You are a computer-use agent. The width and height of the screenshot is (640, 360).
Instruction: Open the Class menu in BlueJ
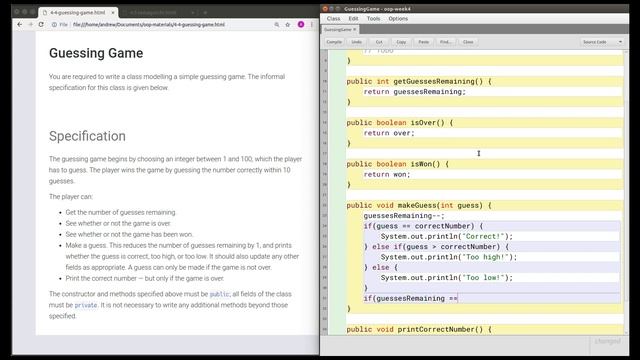pos(333,19)
